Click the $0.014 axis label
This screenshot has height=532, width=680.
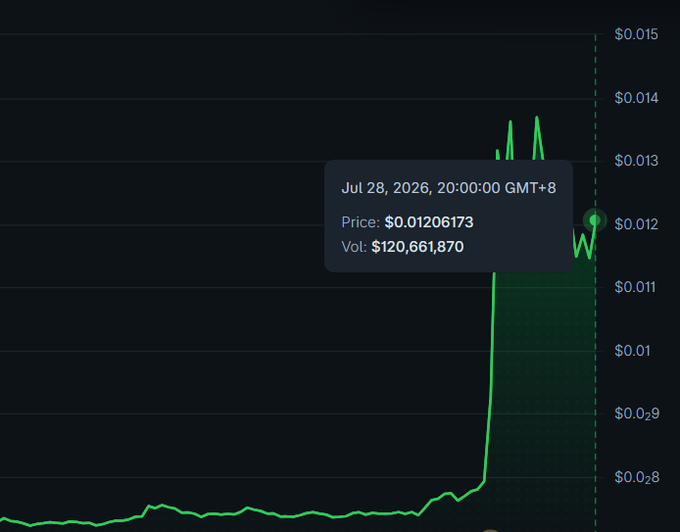pos(636,98)
